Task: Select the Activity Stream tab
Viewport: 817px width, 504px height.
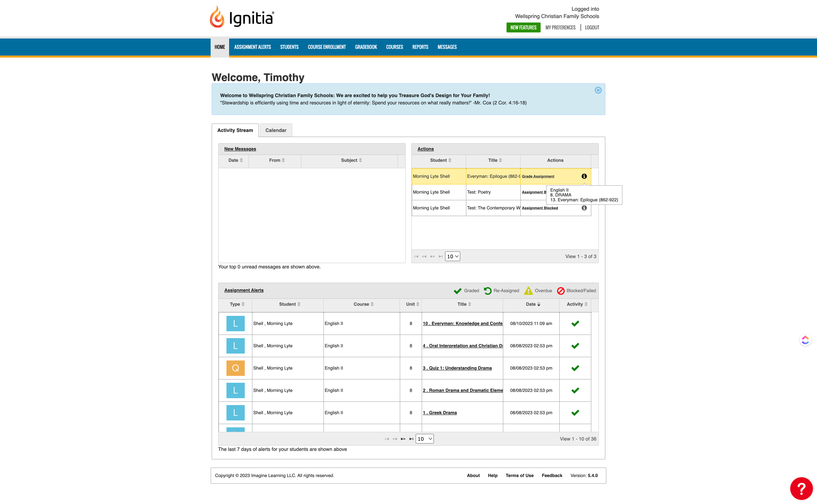Action: [x=235, y=130]
